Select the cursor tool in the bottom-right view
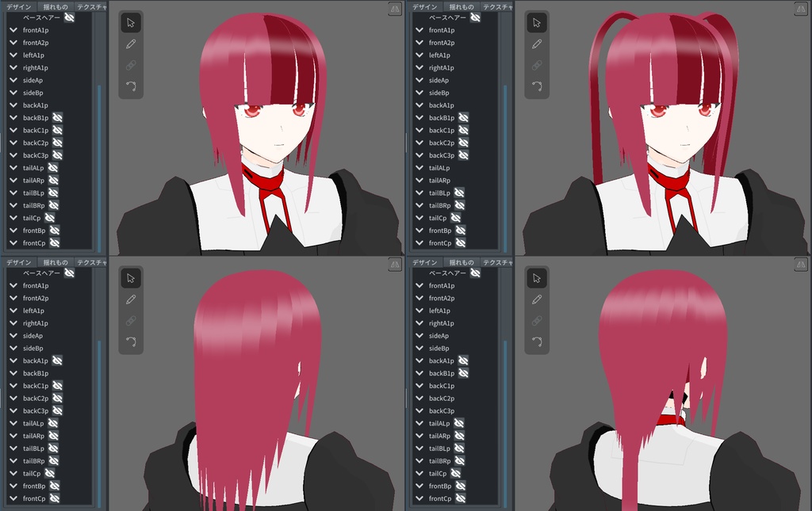 537,278
